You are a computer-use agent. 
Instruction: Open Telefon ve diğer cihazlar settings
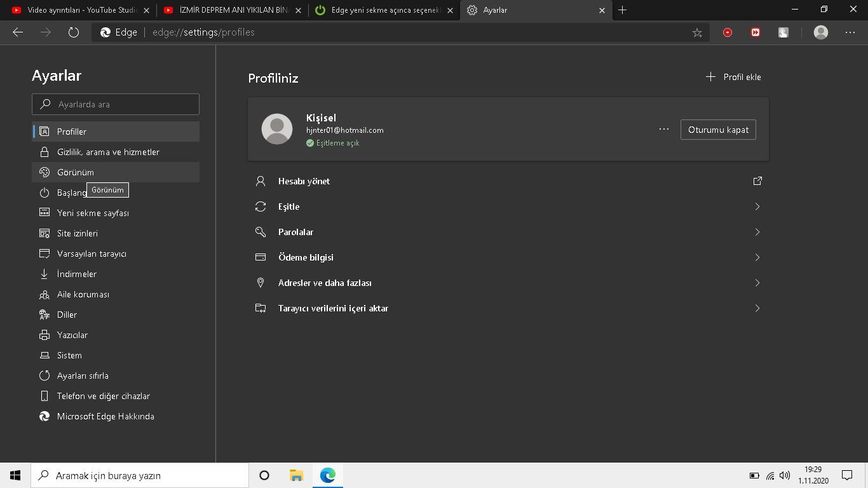tap(116, 396)
